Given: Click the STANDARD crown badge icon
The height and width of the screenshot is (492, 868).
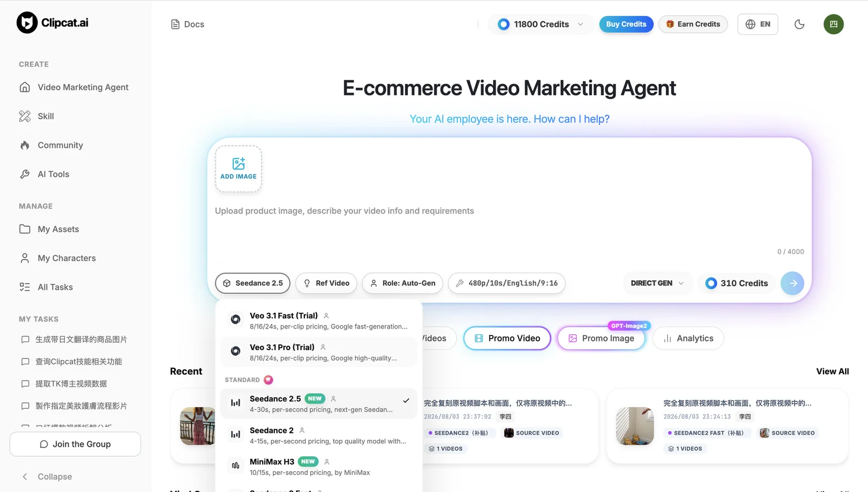Looking at the screenshot, I should tap(269, 380).
